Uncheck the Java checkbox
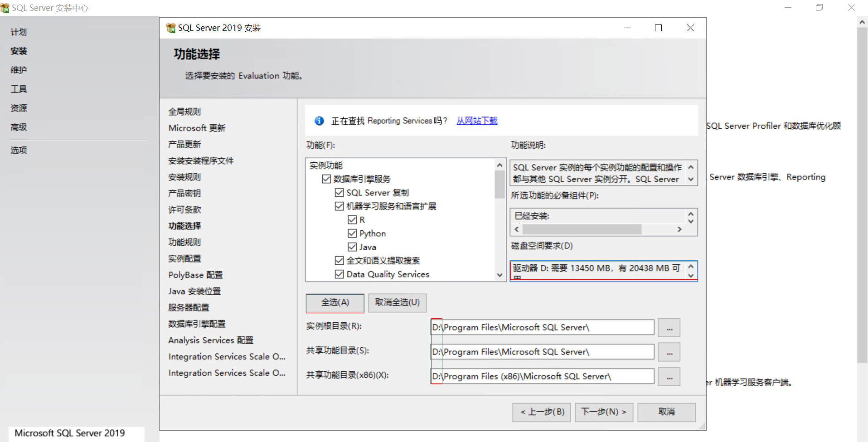The width and height of the screenshot is (868, 442). pos(352,247)
